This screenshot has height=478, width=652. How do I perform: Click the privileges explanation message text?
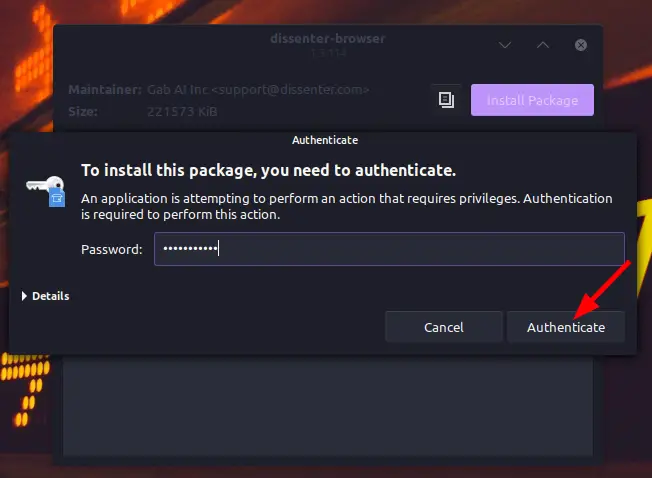pyautogui.click(x=346, y=206)
